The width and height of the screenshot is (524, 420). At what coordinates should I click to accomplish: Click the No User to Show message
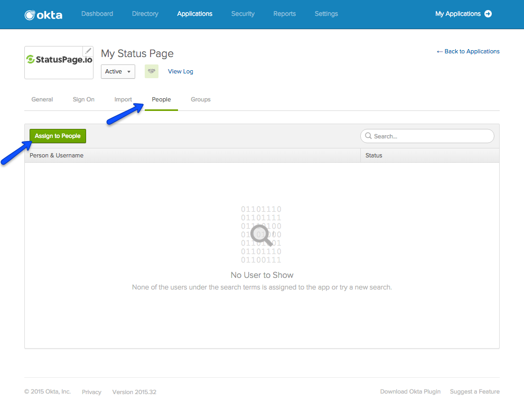(x=262, y=275)
